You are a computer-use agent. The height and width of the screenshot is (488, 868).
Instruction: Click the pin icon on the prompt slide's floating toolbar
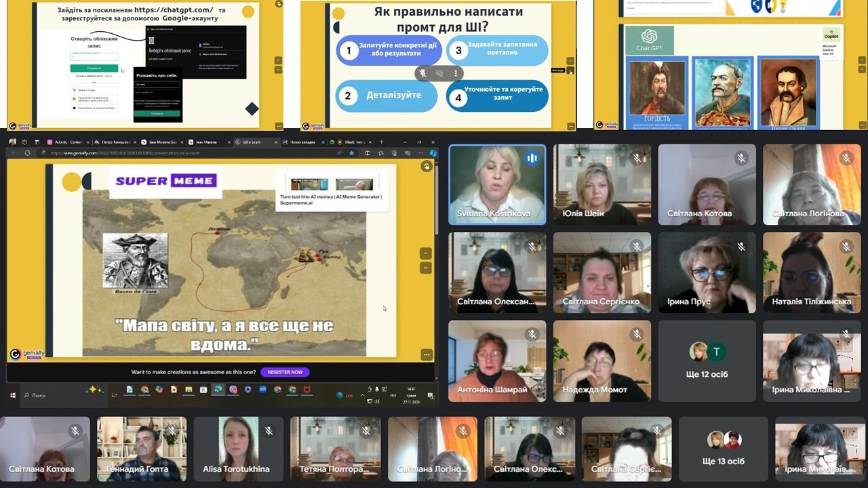pos(423,73)
